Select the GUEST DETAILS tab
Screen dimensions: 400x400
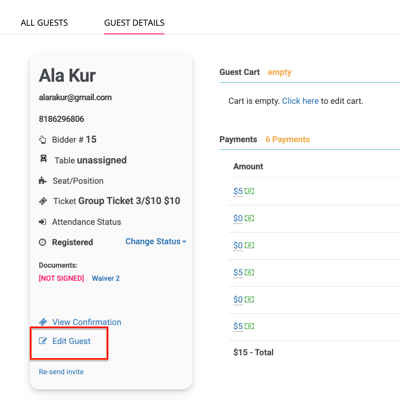134,23
